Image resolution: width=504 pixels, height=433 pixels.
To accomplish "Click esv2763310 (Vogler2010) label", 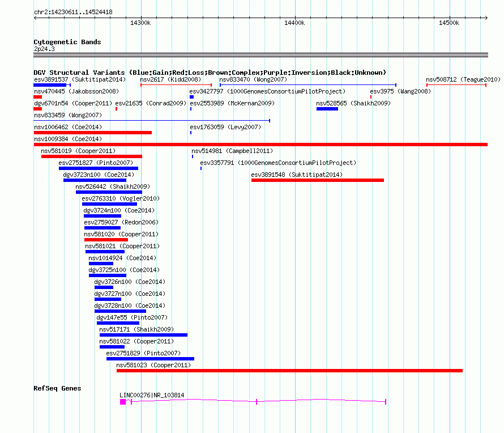I will click(121, 198).
